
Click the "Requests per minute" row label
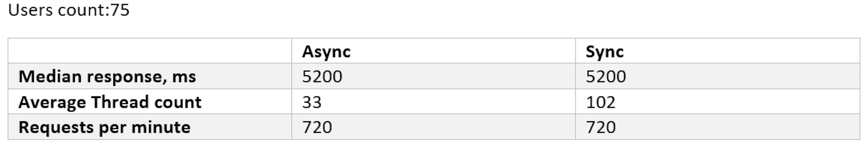click(104, 128)
